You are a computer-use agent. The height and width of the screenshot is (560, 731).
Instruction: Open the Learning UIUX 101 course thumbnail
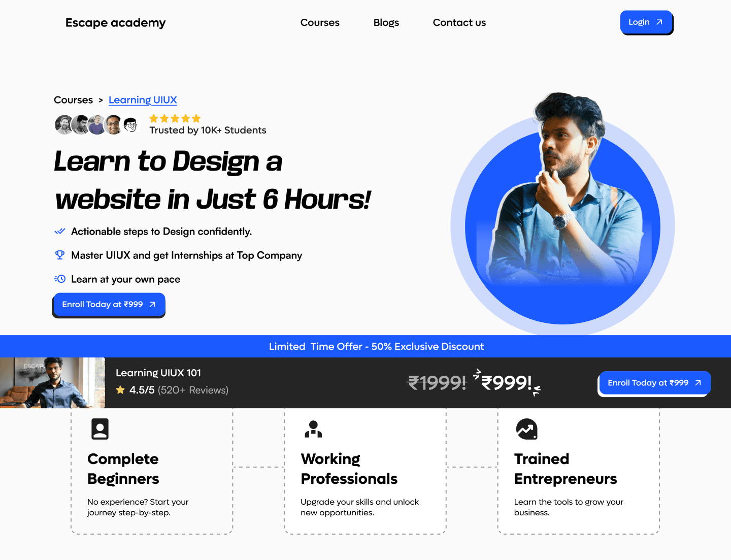pos(53,383)
